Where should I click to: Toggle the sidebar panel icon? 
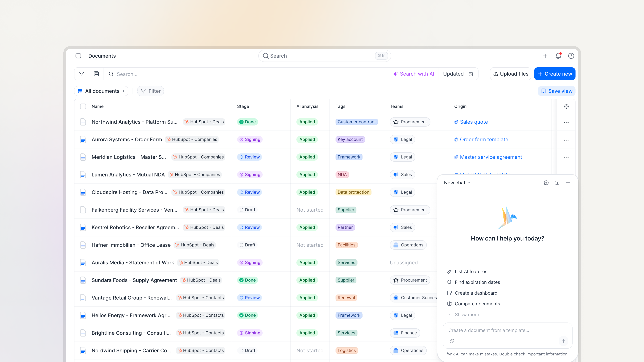coord(78,56)
